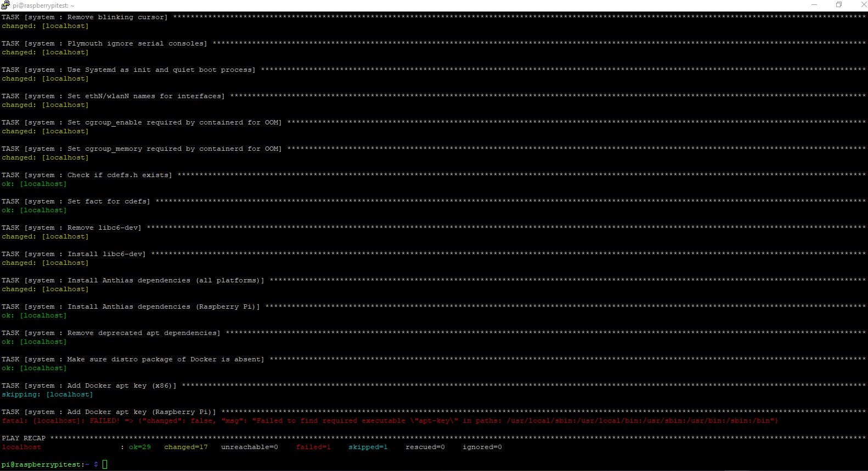This screenshot has width=868, height=471.
Task: Select the 'Remove deprecated apt dependencies' line
Action: pyautogui.click(x=433, y=333)
